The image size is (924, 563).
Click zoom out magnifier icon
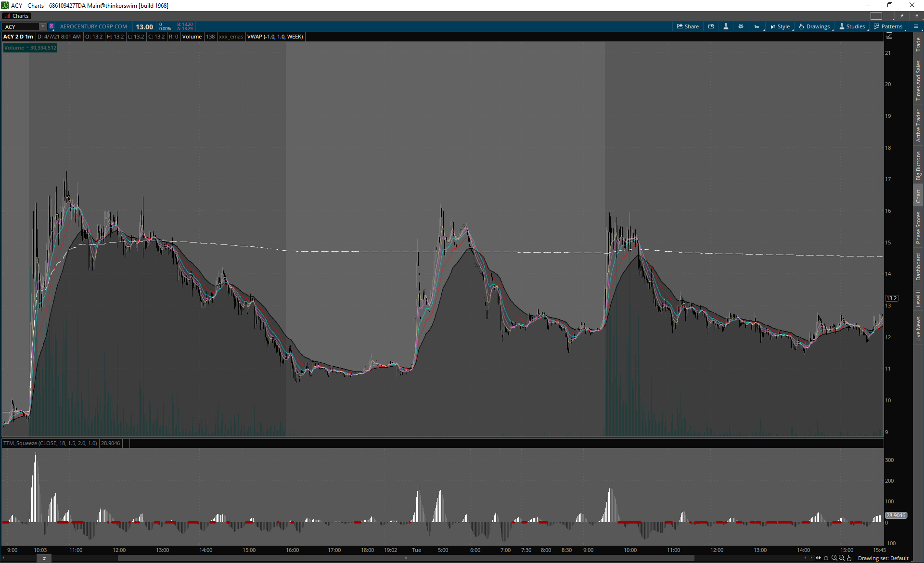(x=842, y=558)
